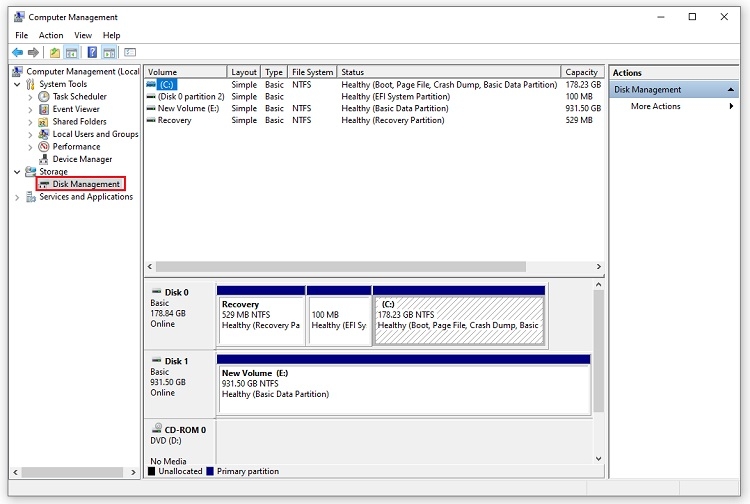Toggle Show/Hide Console Tree toolbar icon
The height and width of the screenshot is (504, 750).
point(71,53)
